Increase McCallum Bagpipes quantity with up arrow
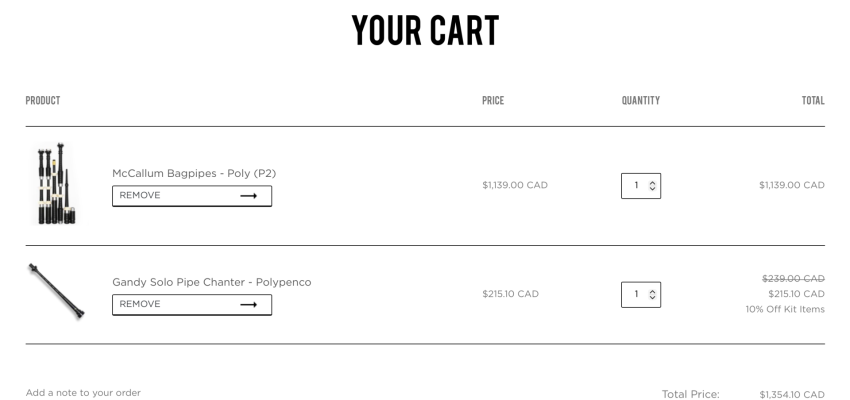 pyautogui.click(x=653, y=182)
